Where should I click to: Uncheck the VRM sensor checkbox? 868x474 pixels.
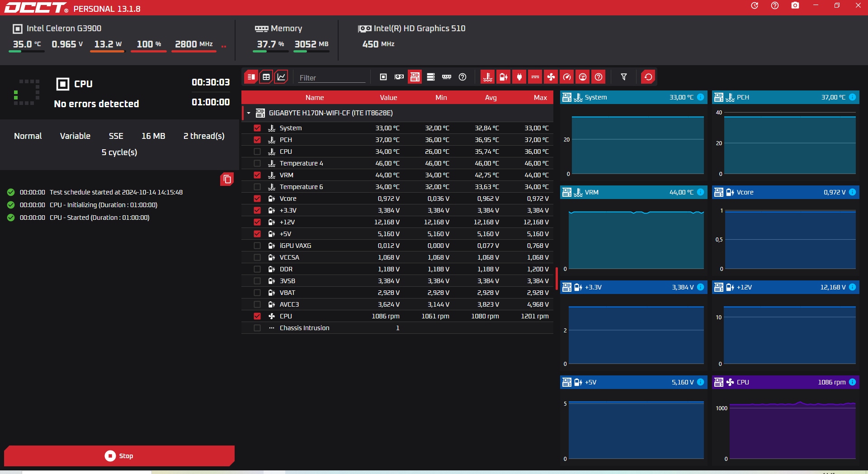pyautogui.click(x=257, y=175)
